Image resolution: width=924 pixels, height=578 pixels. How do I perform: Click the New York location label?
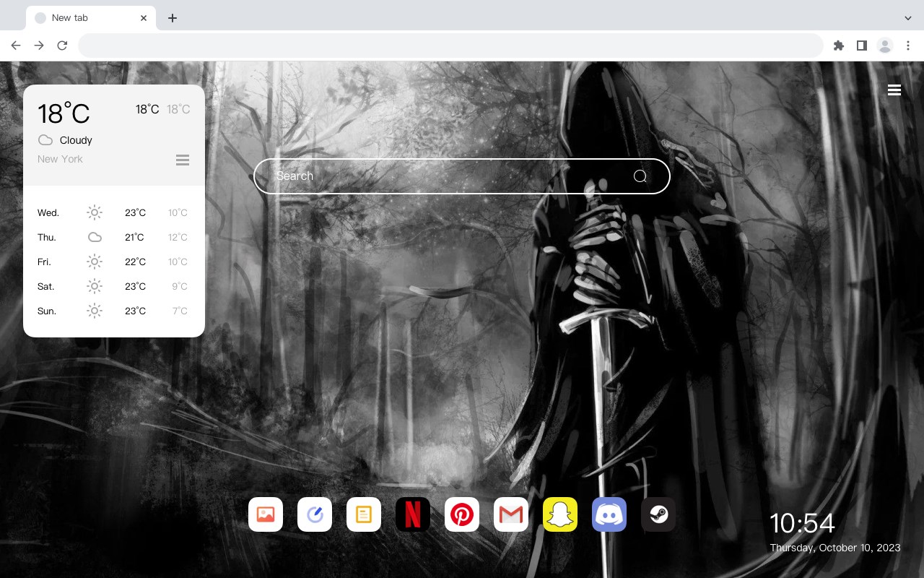(x=60, y=159)
